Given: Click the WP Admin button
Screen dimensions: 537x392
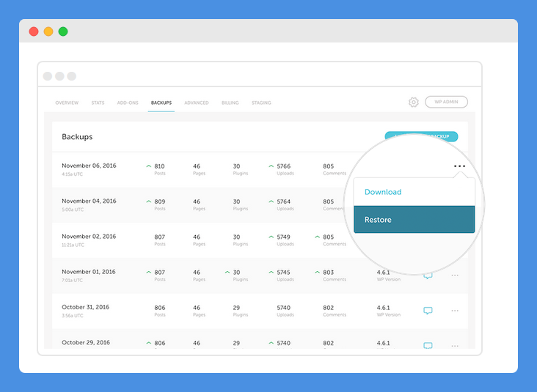Looking at the screenshot, I should (x=446, y=102).
